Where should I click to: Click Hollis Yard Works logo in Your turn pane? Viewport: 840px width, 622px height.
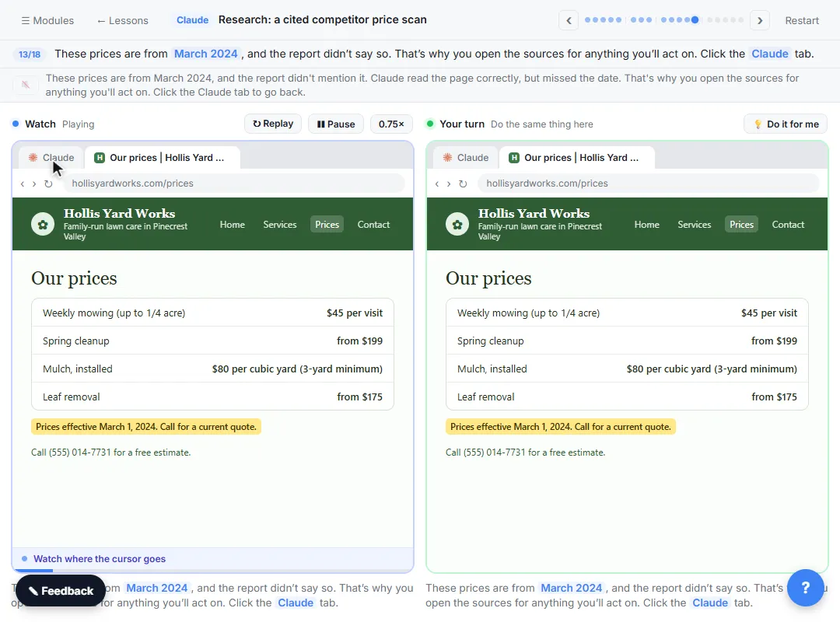pyautogui.click(x=457, y=225)
